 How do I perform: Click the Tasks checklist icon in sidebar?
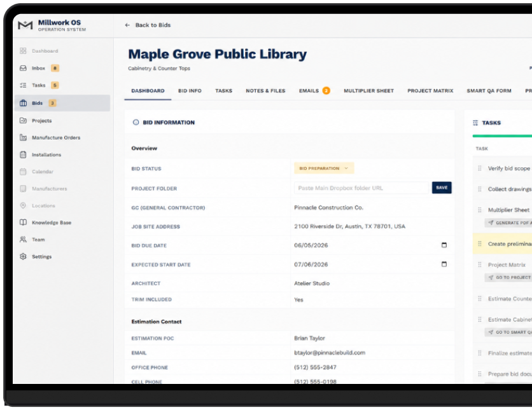23,85
